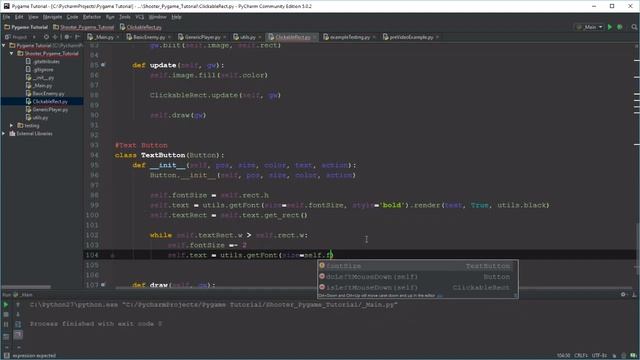The image size is (640, 360).
Task: Click Project panel horizontal scrollbar
Action: (26, 287)
